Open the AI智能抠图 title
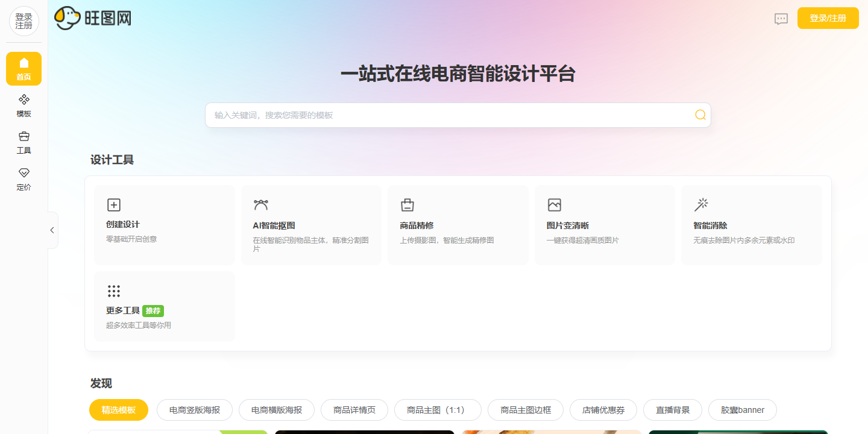This screenshot has height=434, width=868. 274,225
